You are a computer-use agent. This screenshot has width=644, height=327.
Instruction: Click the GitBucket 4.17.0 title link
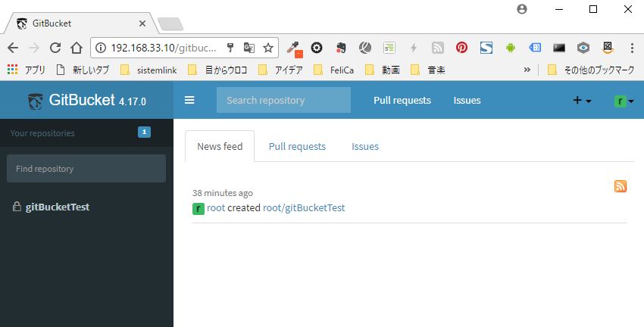click(97, 100)
